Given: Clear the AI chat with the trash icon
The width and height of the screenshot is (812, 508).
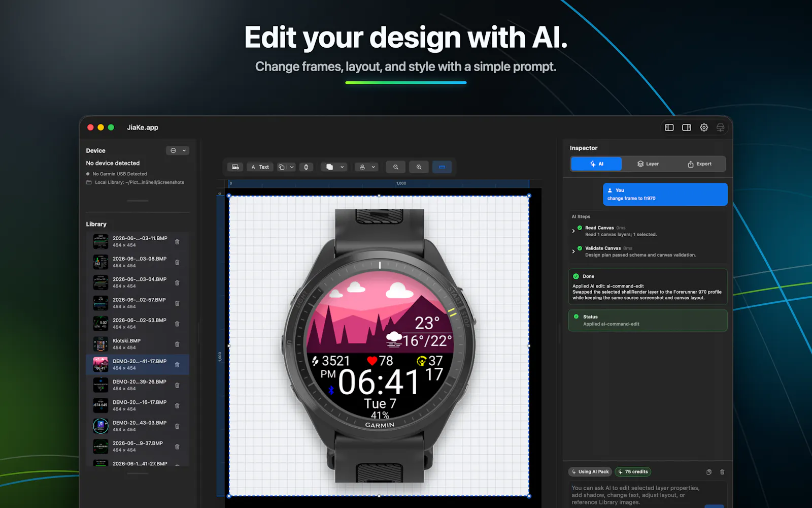Looking at the screenshot, I should 722,472.
